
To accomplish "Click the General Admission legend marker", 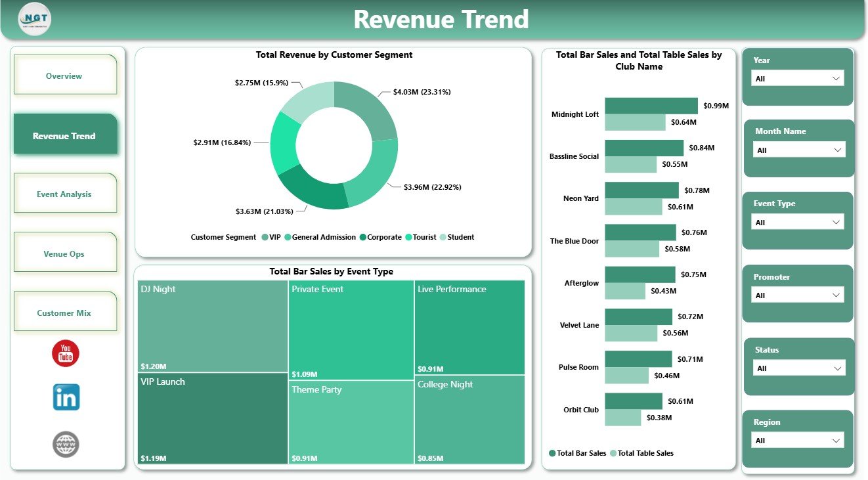I will [x=288, y=237].
